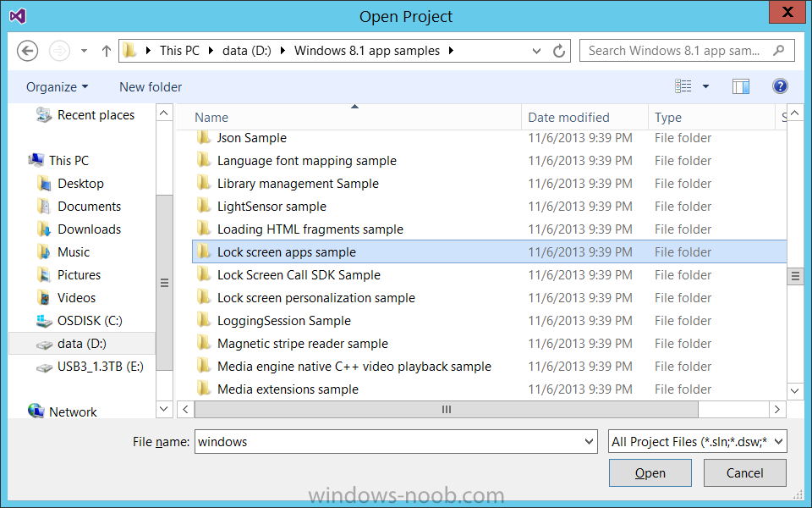Click the Refresh address bar icon

click(x=559, y=51)
